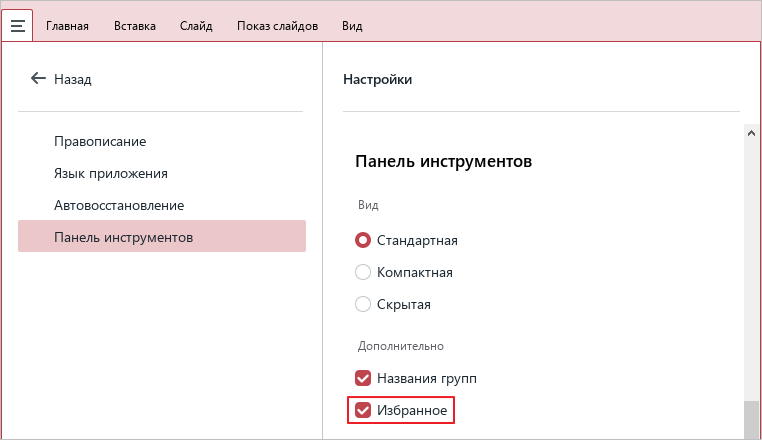Select the Скрытая toolbar view
Screen dimensions: 762x440
[x=363, y=304]
